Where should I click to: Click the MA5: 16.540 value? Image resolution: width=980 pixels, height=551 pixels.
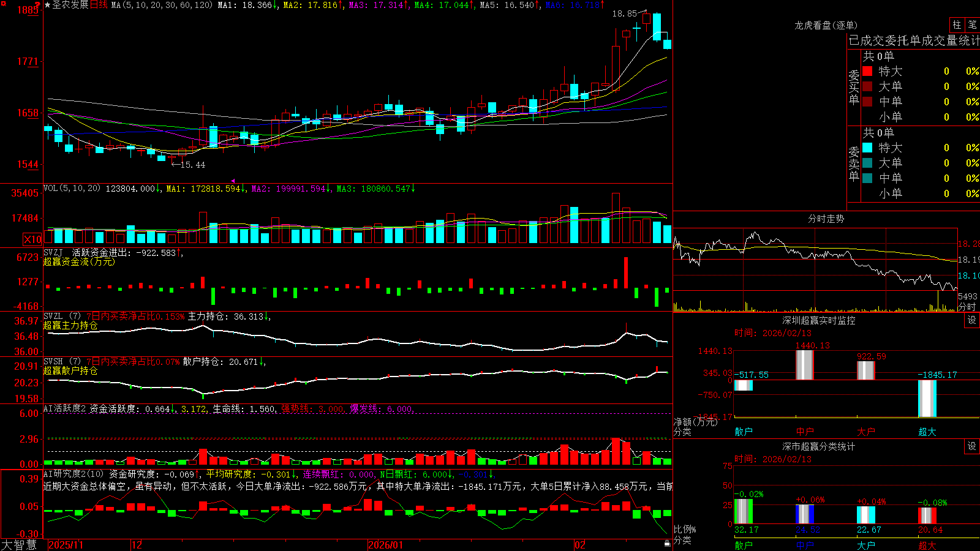click(x=507, y=5)
